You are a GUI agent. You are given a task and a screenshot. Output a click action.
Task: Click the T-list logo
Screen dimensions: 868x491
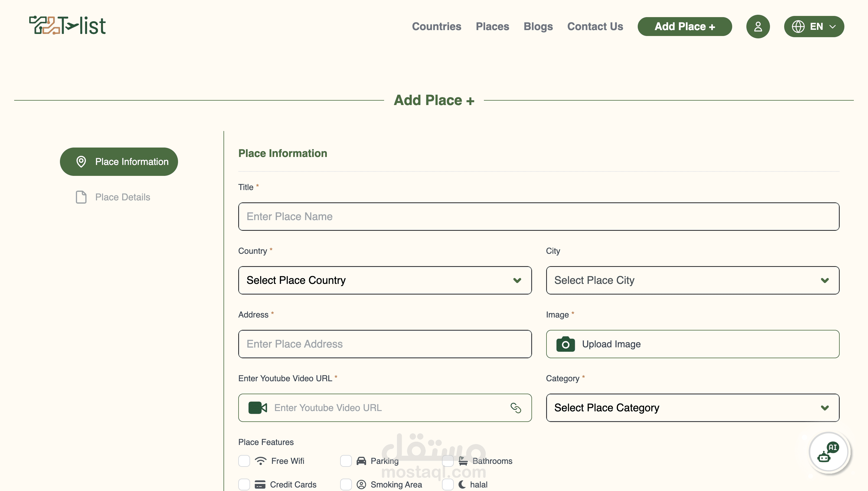pos(68,25)
